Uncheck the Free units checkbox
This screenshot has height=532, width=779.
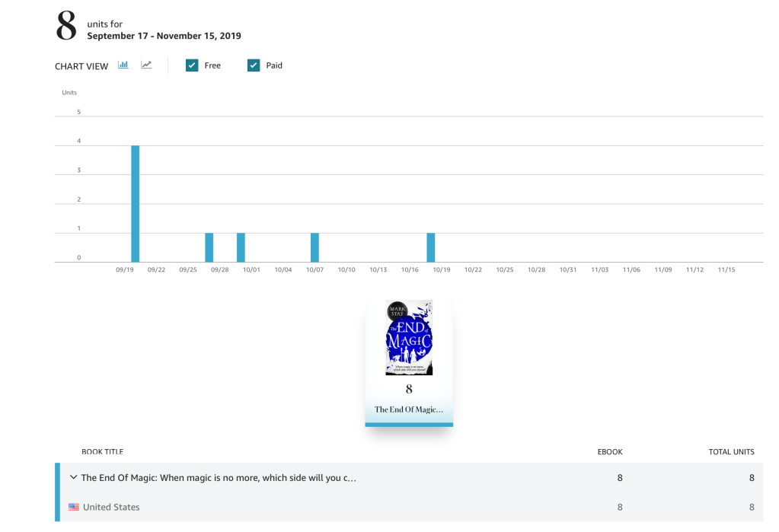192,65
